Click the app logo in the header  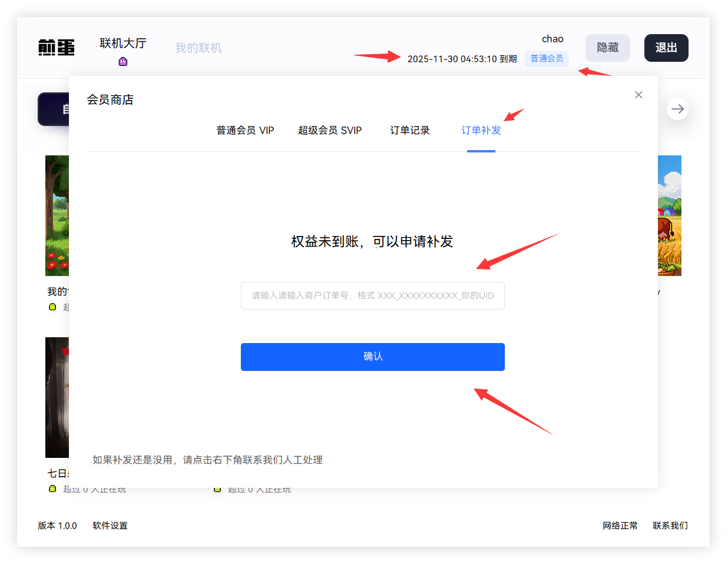pos(57,48)
